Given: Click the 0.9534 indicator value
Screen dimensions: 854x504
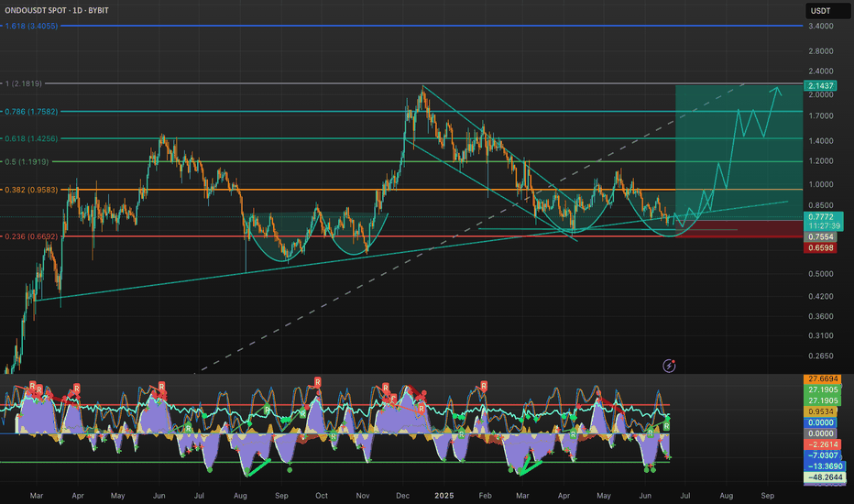Looking at the screenshot, I should 820,411.
